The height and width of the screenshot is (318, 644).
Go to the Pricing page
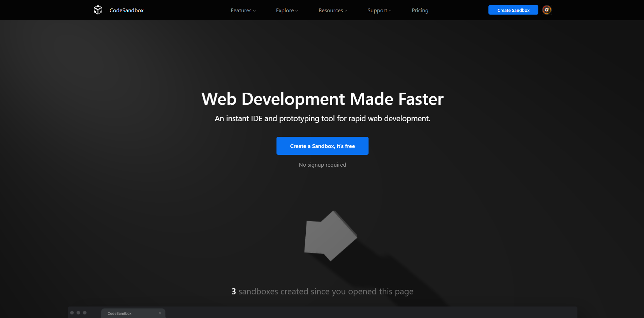point(420,11)
